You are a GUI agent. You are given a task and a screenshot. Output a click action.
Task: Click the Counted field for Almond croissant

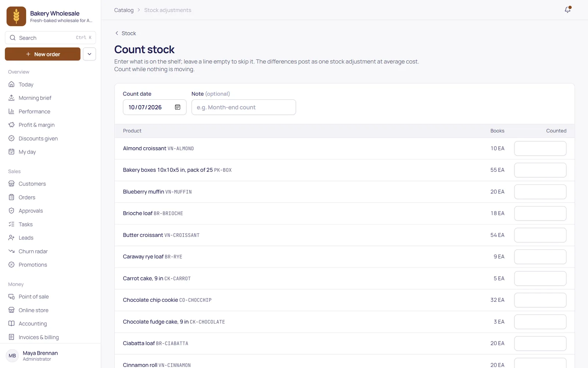[540, 148]
